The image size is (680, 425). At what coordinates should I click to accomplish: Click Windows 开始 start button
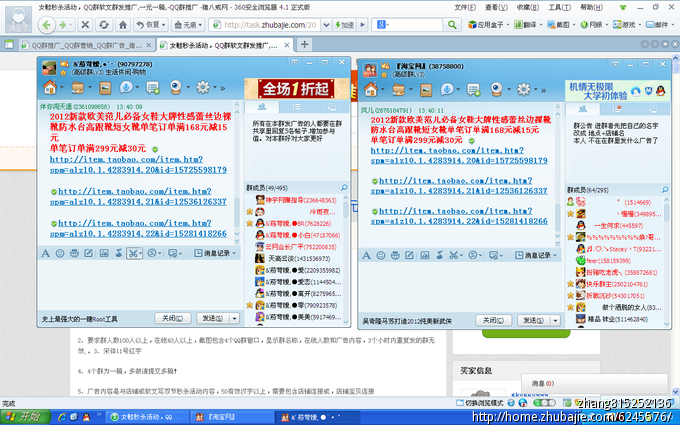[x=26, y=417]
